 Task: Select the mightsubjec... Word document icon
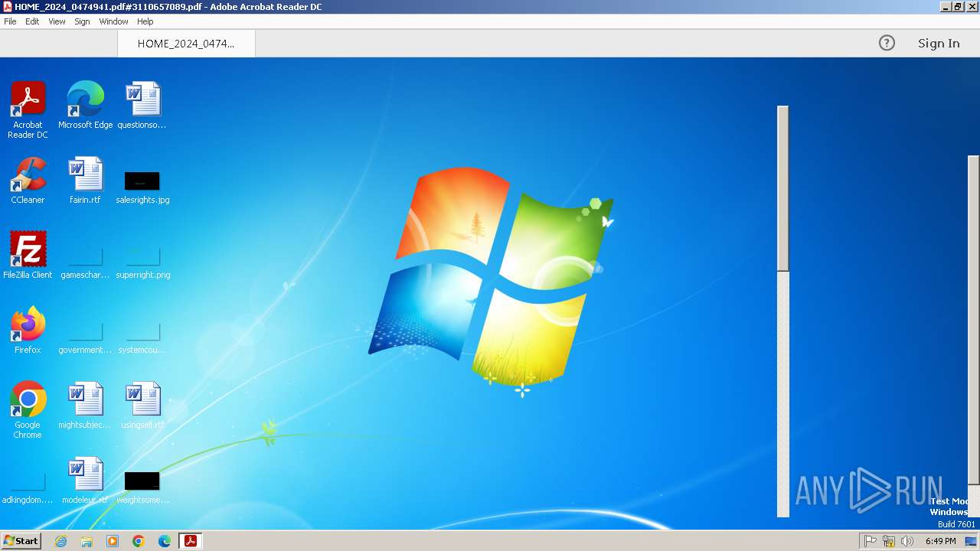pos(85,406)
